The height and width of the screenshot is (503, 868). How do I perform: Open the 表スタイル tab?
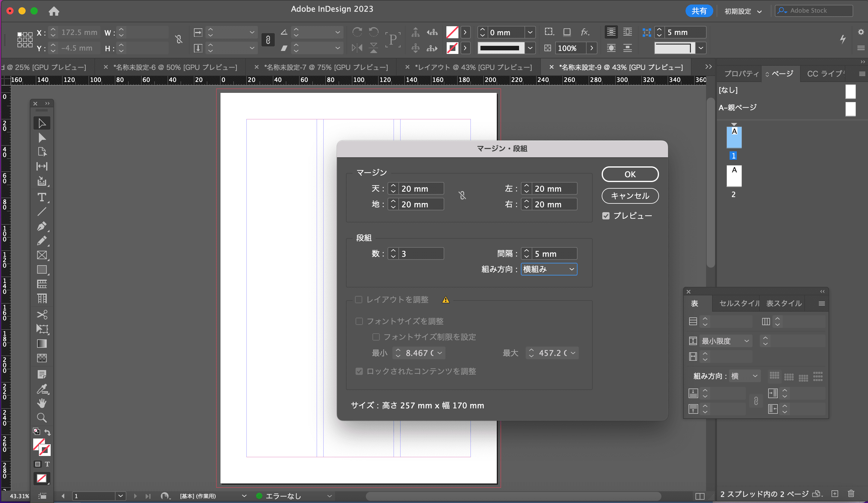point(784,303)
